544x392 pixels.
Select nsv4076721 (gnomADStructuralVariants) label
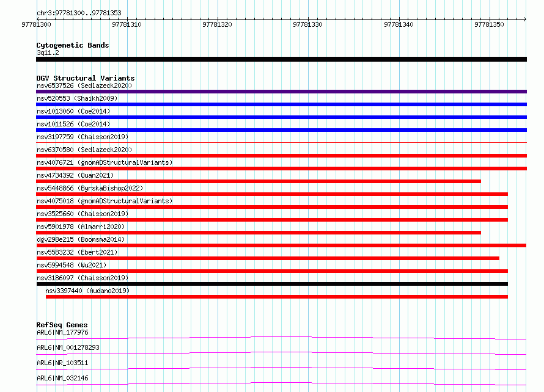tap(105, 162)
